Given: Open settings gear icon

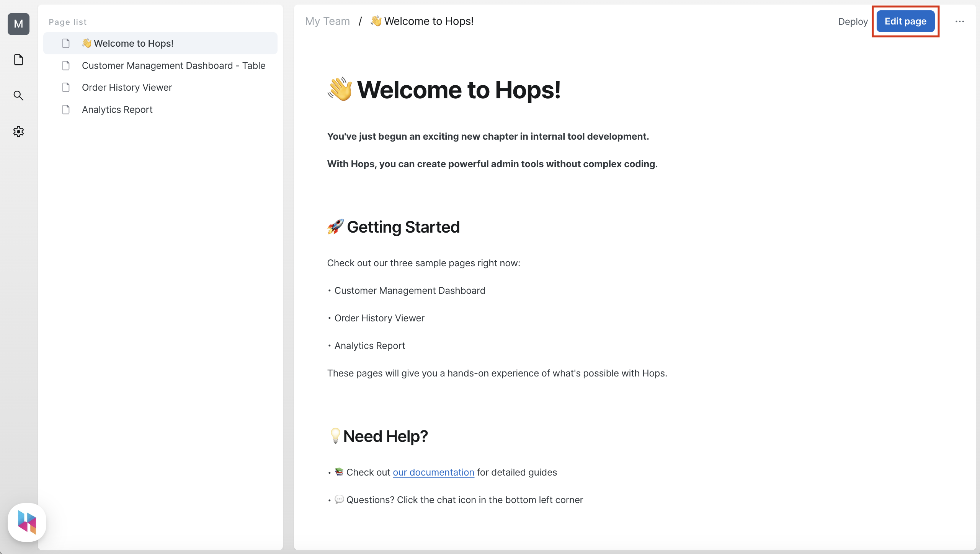Looking at the screenshot, I should pyautogui.click(x=18, y=132).
